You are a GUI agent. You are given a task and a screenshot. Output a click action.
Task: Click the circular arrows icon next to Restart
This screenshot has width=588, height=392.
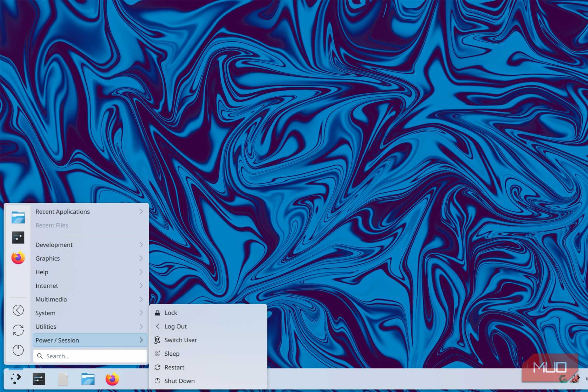point(158,367)
